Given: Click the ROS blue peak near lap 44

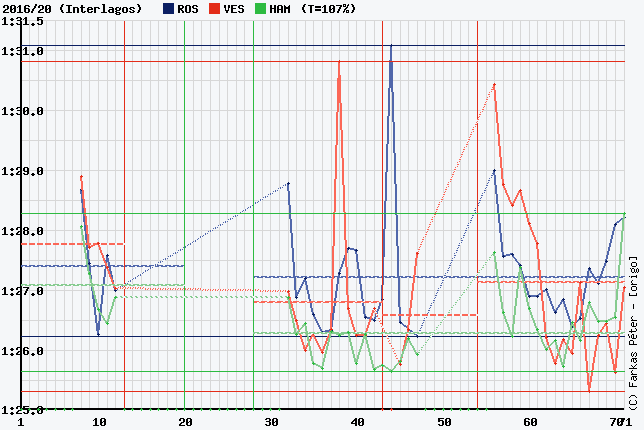Looking at the screenshot, I should 391,46.
